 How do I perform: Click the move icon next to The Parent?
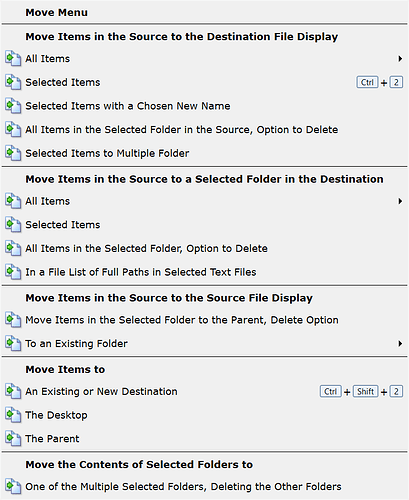13,439
